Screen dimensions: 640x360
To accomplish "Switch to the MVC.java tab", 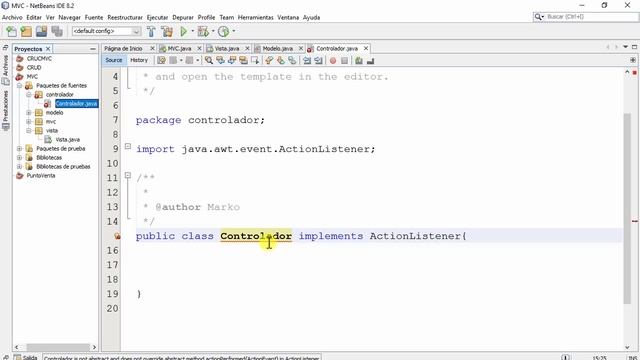I will [179, 49].
